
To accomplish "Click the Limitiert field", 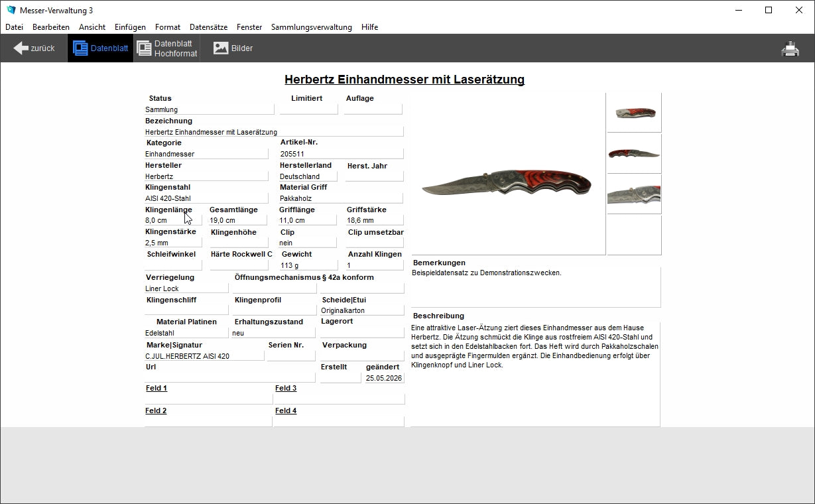I will (x=308, y=109).
